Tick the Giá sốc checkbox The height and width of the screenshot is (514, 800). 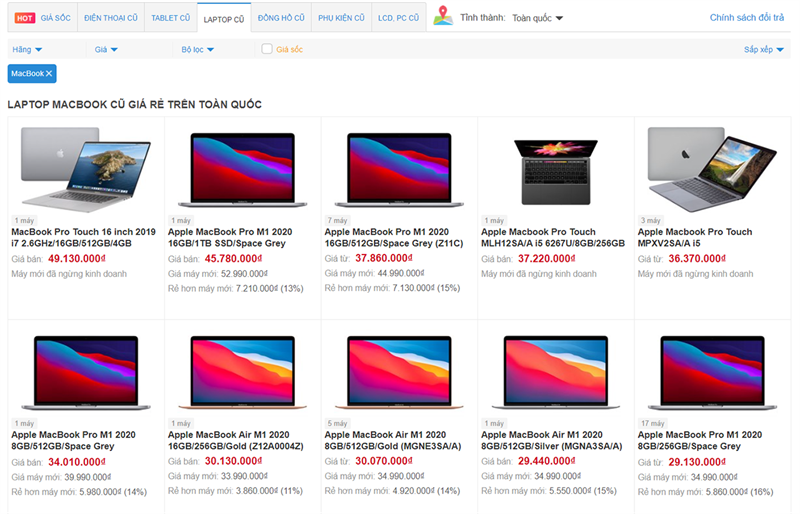[x=267, y=49]
